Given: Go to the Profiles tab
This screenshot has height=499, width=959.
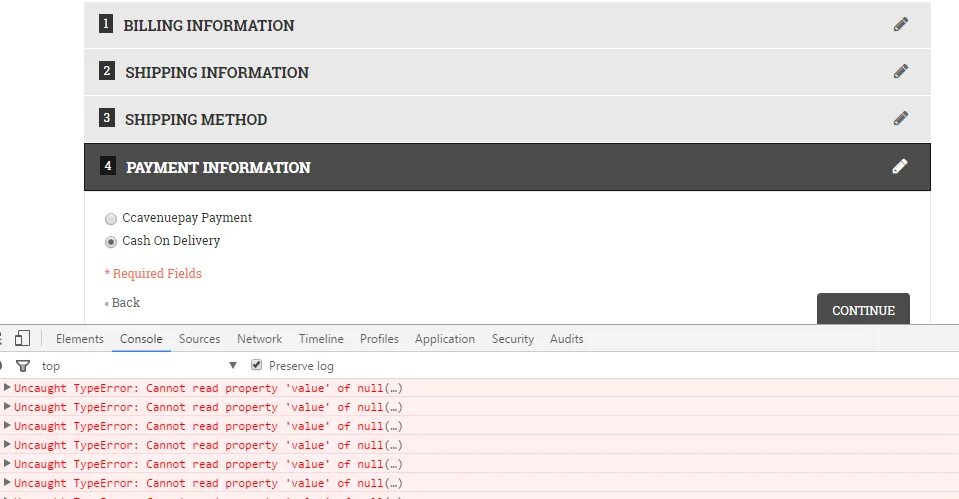Looking at the screenshot, I should [379, 339].
